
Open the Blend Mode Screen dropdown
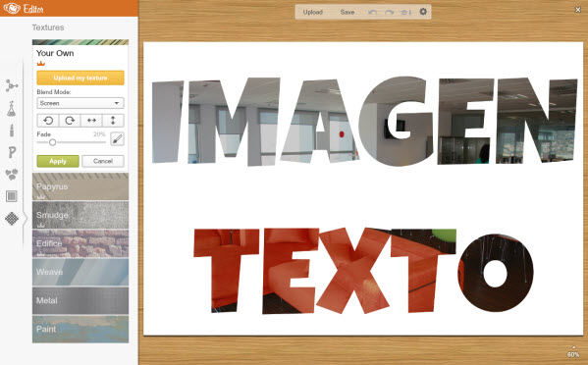tap(80, 103)
